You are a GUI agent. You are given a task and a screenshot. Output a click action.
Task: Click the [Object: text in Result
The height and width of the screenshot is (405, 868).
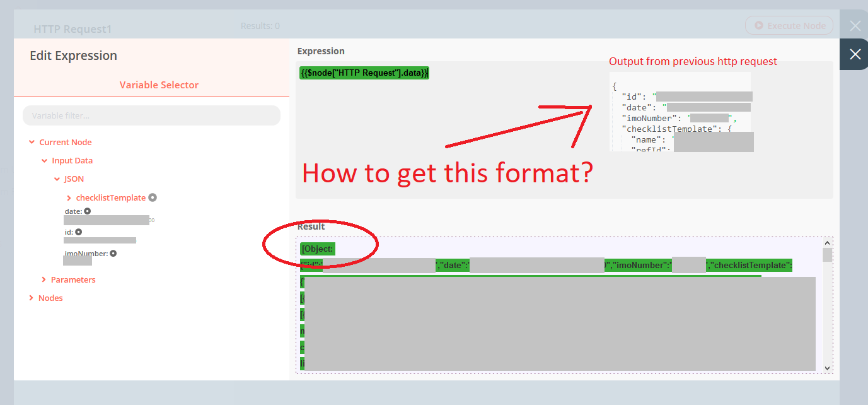pos(318,249)
